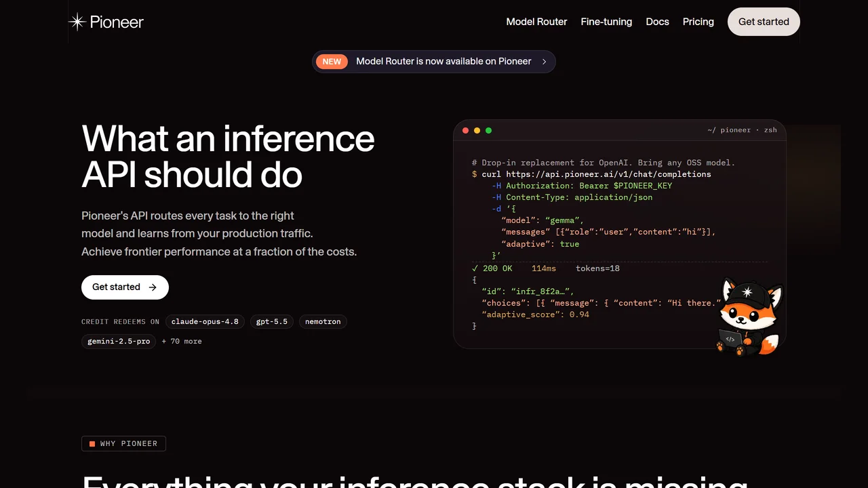Click the "adaptive": true line

click(540, 243)
